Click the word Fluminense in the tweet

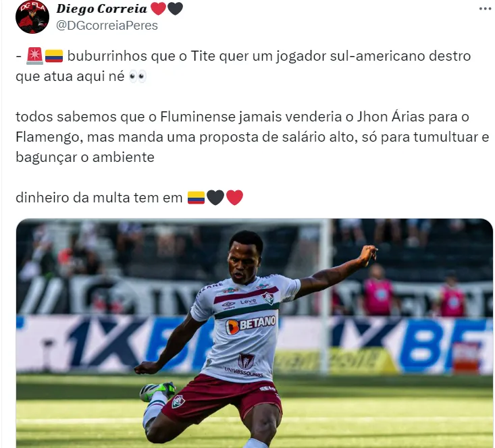198,117
